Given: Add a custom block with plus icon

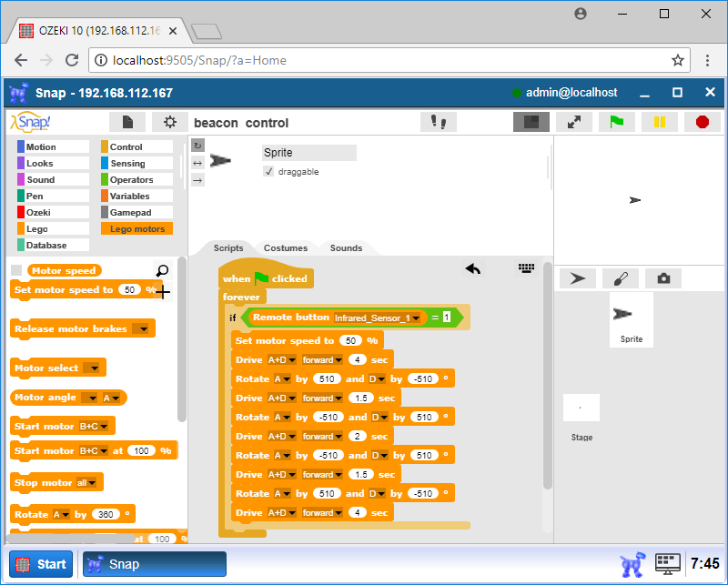Looking at the screenshot, I should pyautogui.click(x=163, y=292).
